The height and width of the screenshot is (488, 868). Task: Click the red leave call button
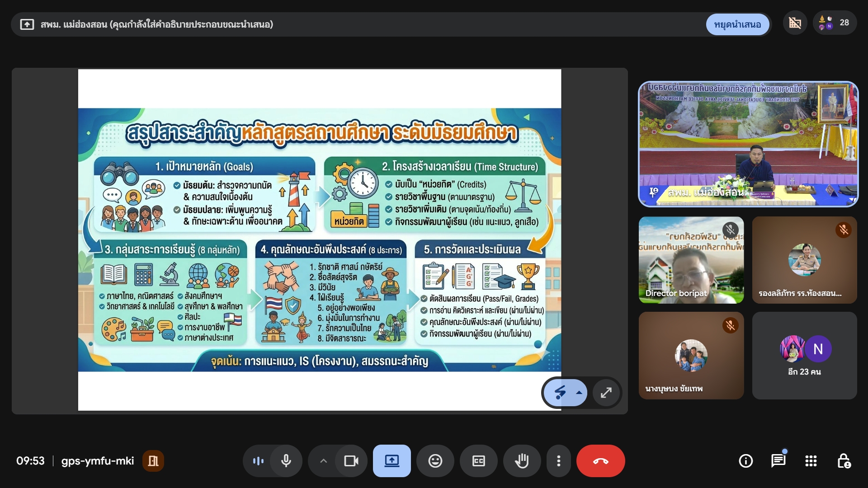point(600,461)
